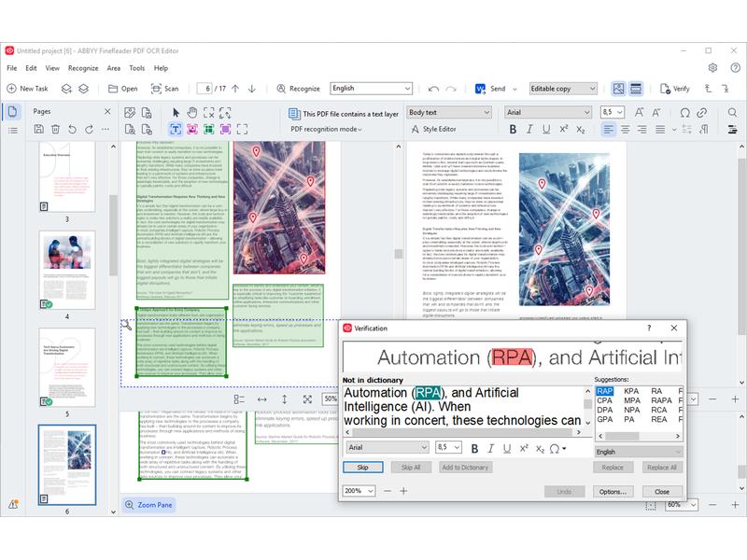
Task: Go to previous page with up arrow
Action: click(235, 89)
